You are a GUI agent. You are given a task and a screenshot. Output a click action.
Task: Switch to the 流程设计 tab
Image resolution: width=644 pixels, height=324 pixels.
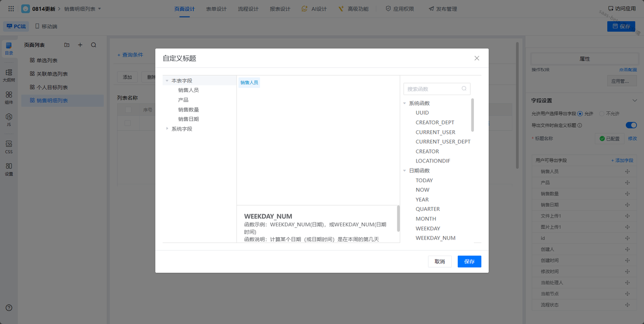[x=248, y=9]
